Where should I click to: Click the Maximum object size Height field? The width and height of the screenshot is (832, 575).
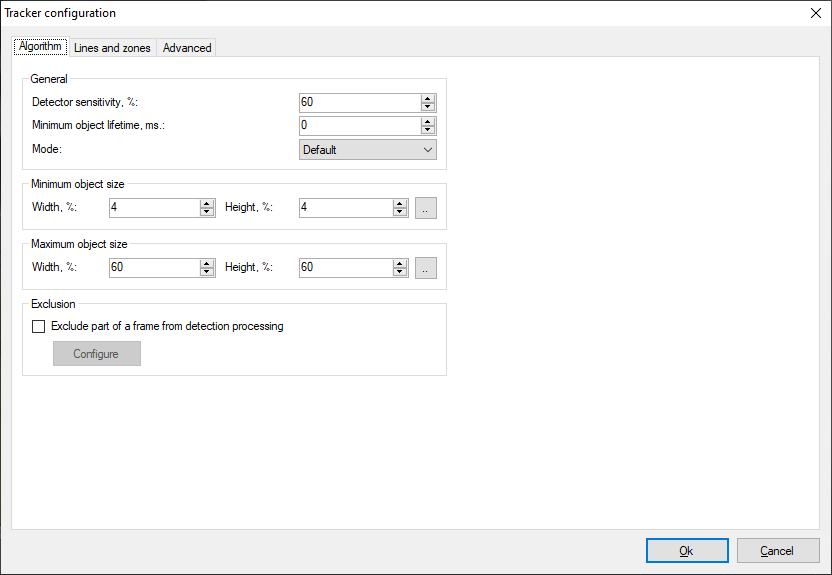(x=345, y=268)
